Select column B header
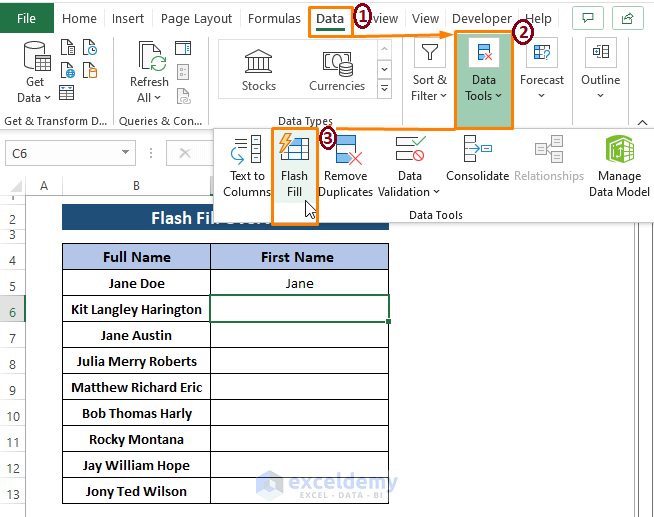 (136, 186)
